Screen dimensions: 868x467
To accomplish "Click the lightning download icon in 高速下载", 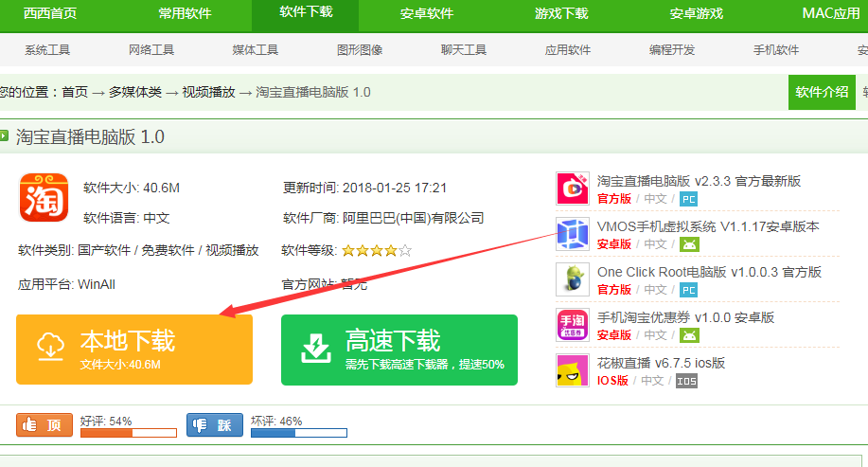I will pyautogui.click(x=316, y=349).
